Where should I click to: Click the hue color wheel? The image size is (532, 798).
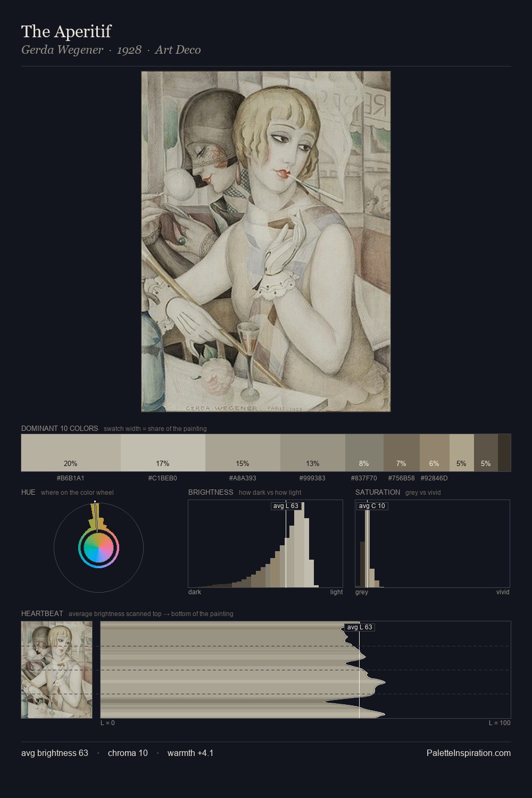coord(98,548)
